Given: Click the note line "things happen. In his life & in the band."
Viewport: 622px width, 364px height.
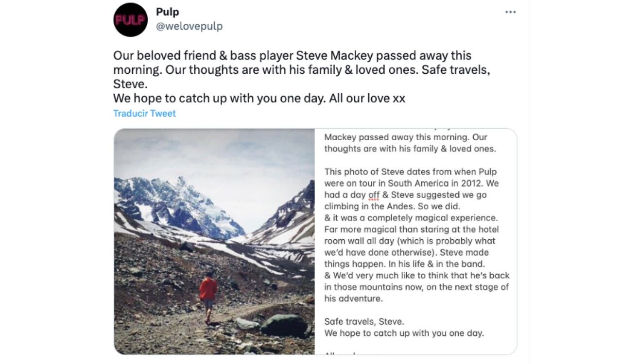Looking at the screenshot, I should 404,264.
